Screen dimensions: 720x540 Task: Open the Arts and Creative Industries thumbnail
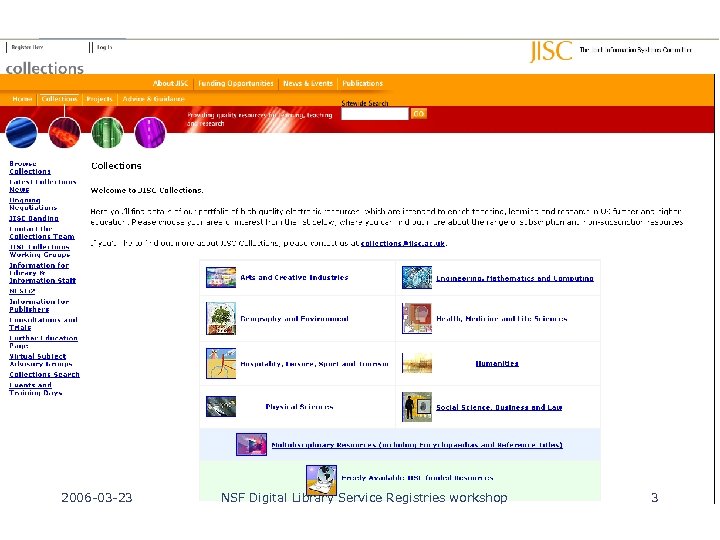221,277
